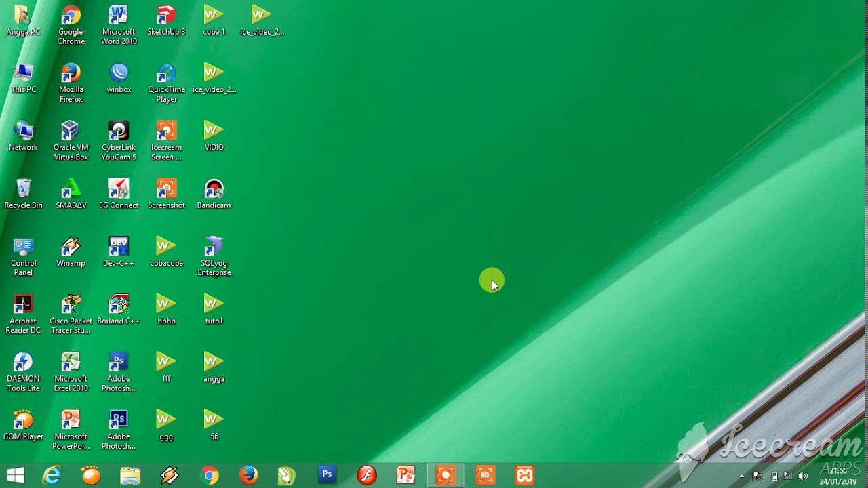Open Adobe Flash from the taskbar
This screenshot has height=488, width=868.
[366, 475]
